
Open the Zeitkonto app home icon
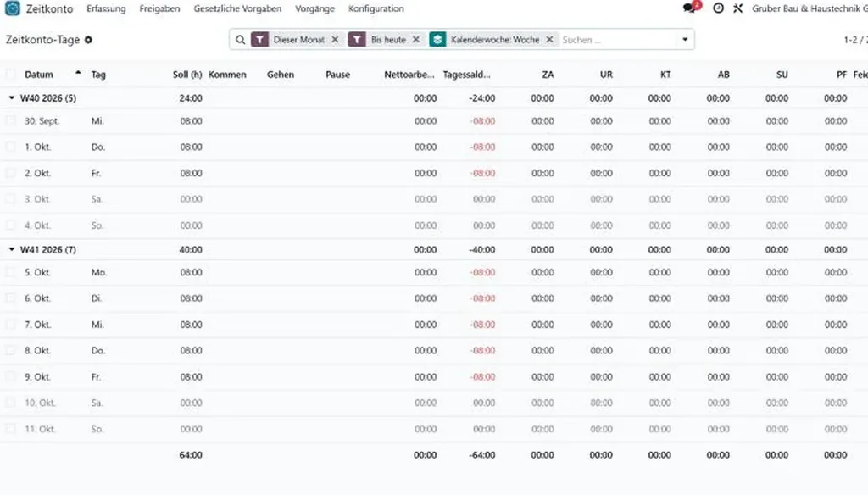12,8
